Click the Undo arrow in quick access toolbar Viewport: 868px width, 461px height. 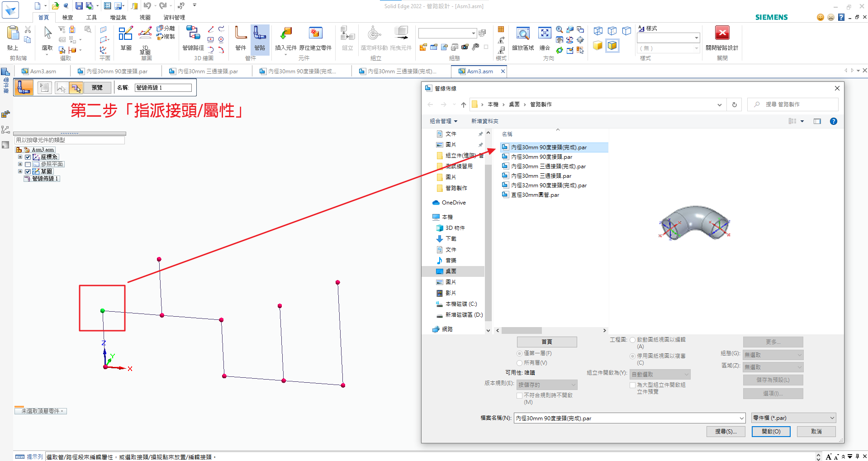tap(147, 5)
